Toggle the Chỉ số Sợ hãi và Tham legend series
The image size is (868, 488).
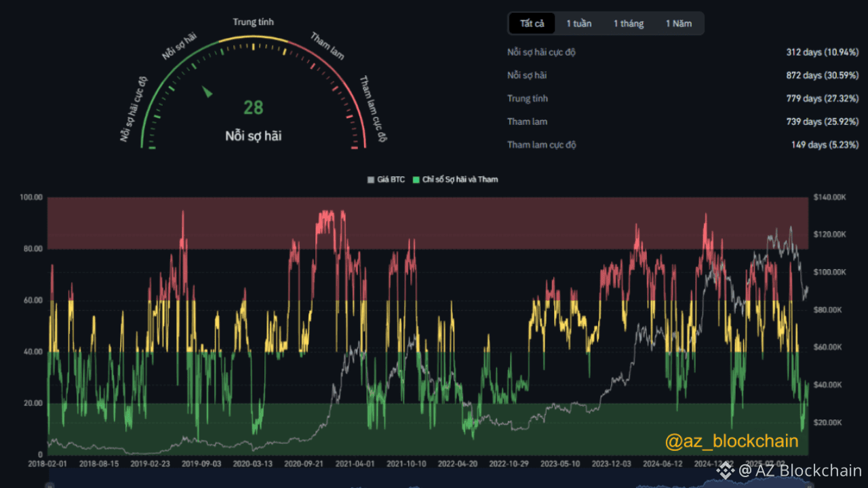[456, 180]
